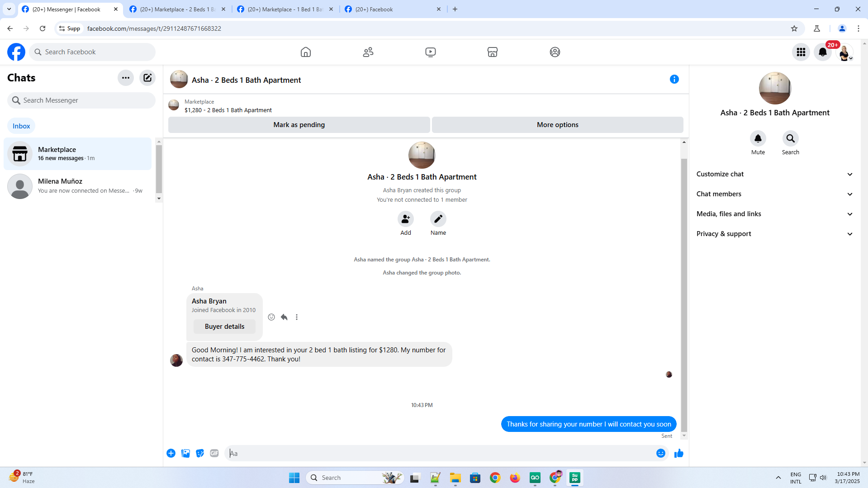Click More options button
The width and height of the screenshot is (868, 488).
[558, 125]
